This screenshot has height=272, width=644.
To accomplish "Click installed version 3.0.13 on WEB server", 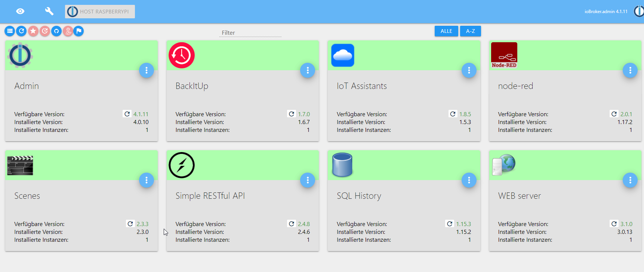I will coord(625,232).
